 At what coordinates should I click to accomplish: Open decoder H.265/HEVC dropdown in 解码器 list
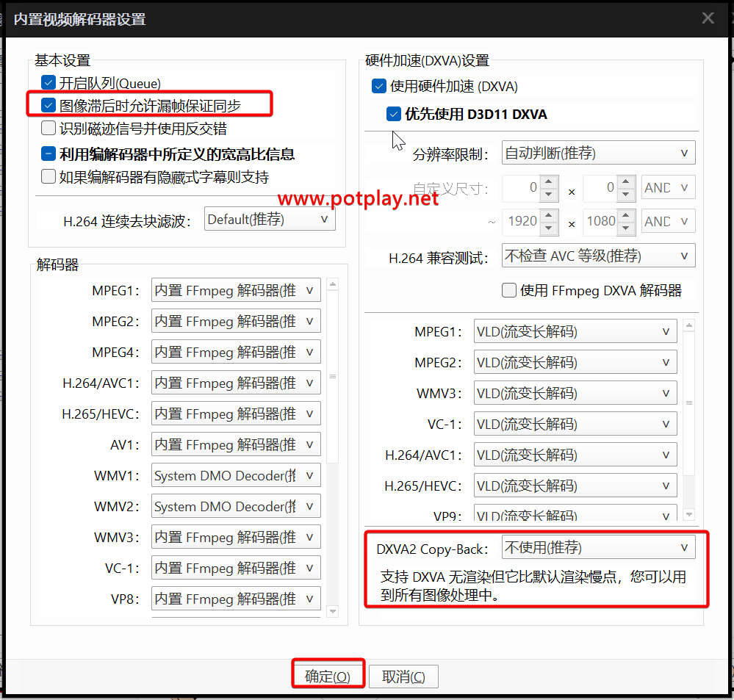tap(236, 414)
